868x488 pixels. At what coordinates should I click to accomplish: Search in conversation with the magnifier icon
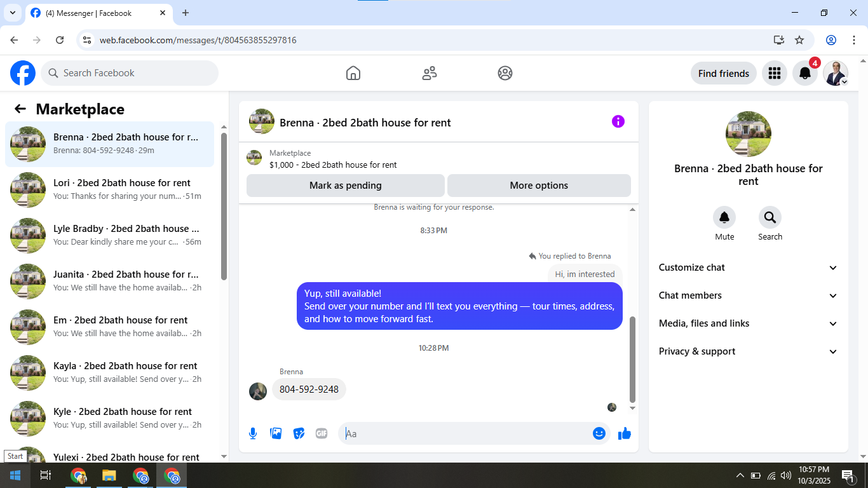click(770, 218)
